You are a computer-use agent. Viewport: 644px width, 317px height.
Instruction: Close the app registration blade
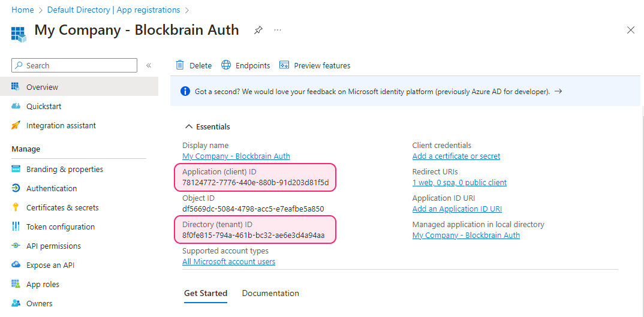point(631,30)
